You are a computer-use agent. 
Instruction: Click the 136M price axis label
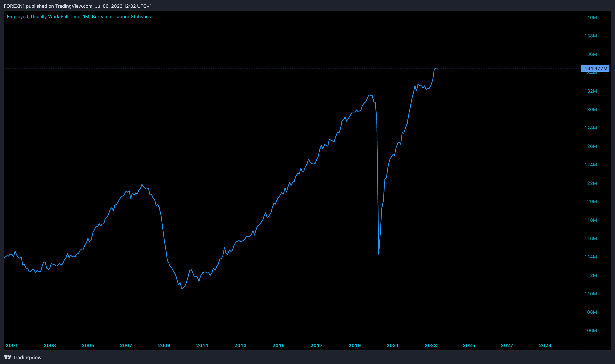(x=590, y=54)
